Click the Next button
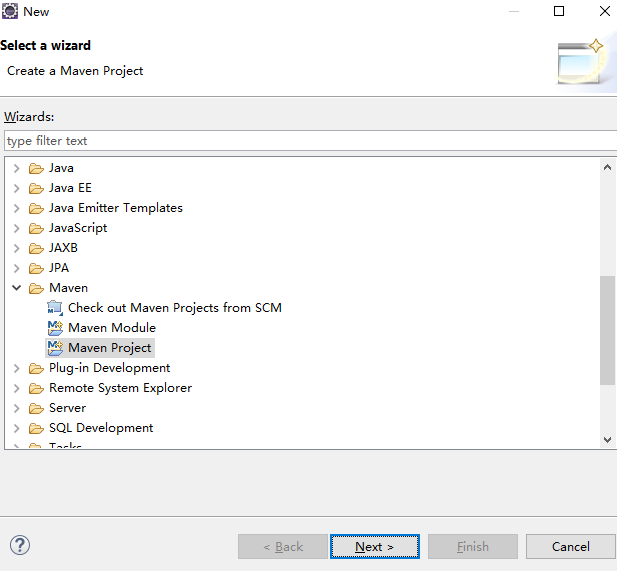 point(375,547)
